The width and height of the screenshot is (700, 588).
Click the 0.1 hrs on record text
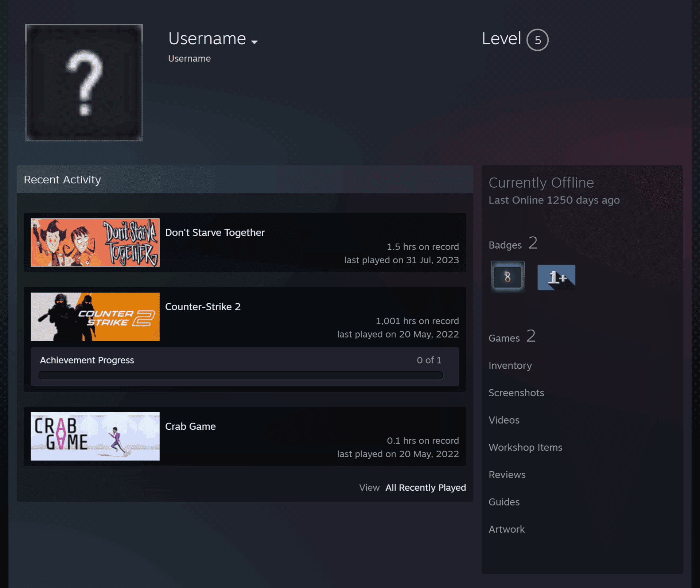point(423,441)
